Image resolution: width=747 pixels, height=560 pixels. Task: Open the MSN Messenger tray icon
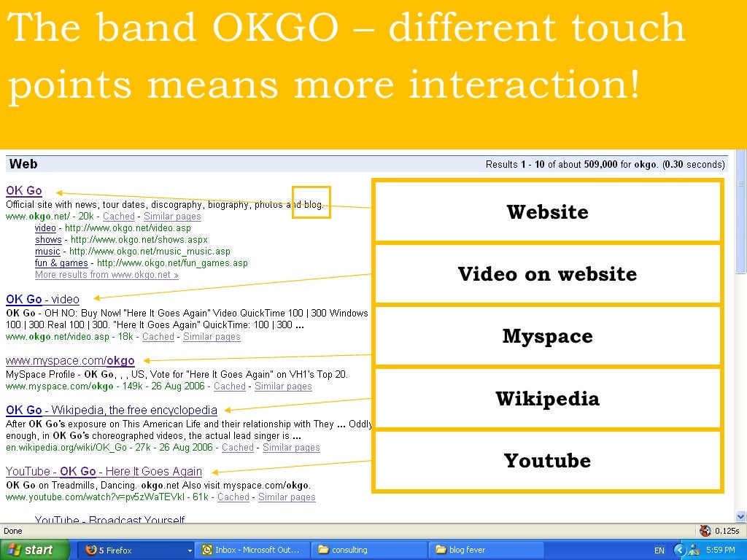694,550
